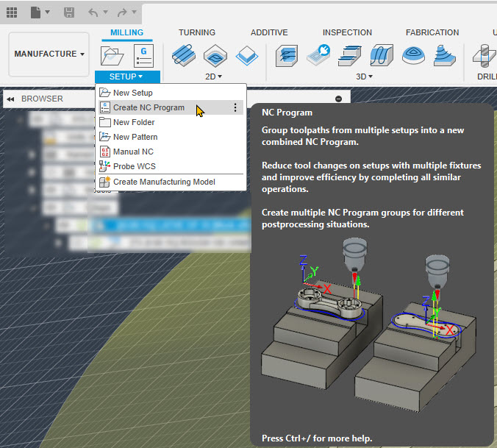Screen dimensions: 497x448
Task: Expand the 2D toolbar dropdown
Action: 213,77
